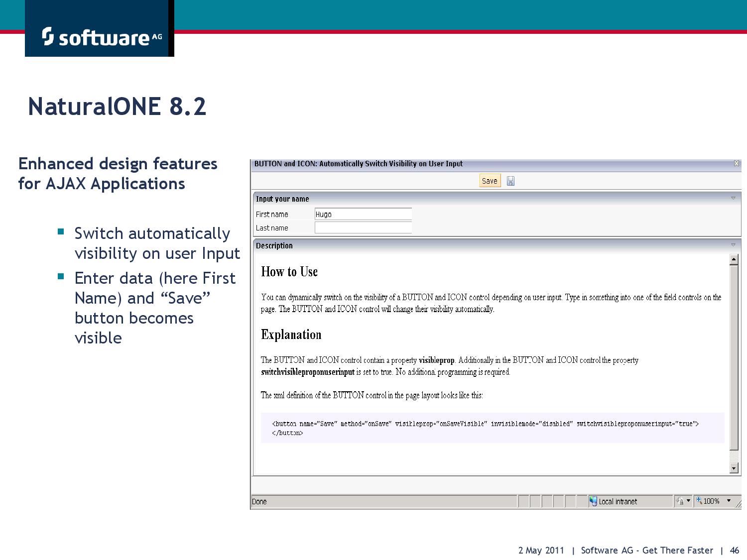Close the BUTTON and ICON dialog
The width and height of the screenshot is (747, 560).
tap(737, 163)
